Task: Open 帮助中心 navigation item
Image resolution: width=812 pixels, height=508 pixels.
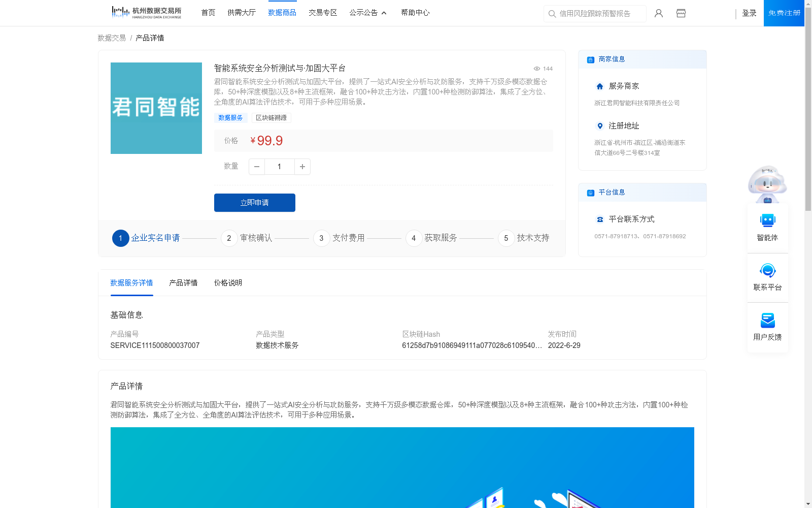Action: pos(415,13)
